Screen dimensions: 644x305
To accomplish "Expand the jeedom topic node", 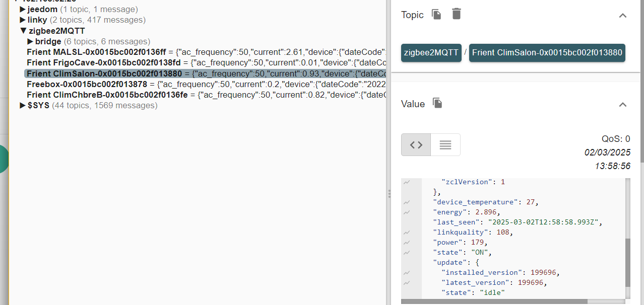I will [23, 9].
